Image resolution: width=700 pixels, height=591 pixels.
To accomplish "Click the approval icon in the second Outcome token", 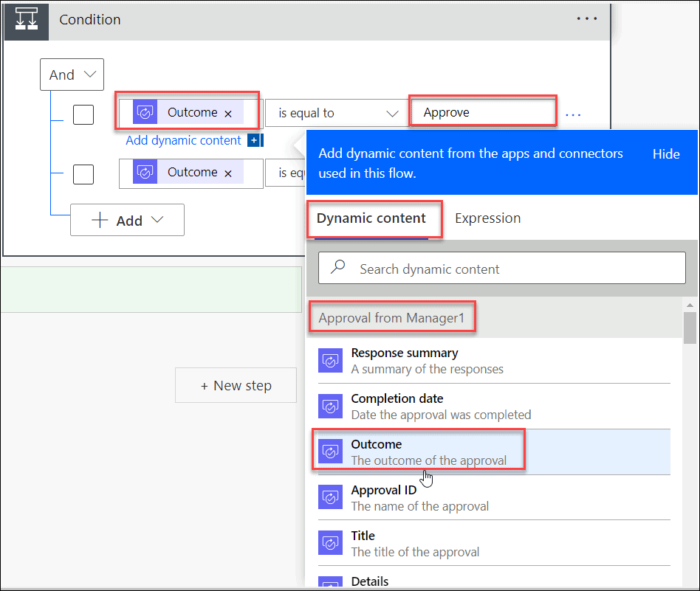I will (145, 172).
